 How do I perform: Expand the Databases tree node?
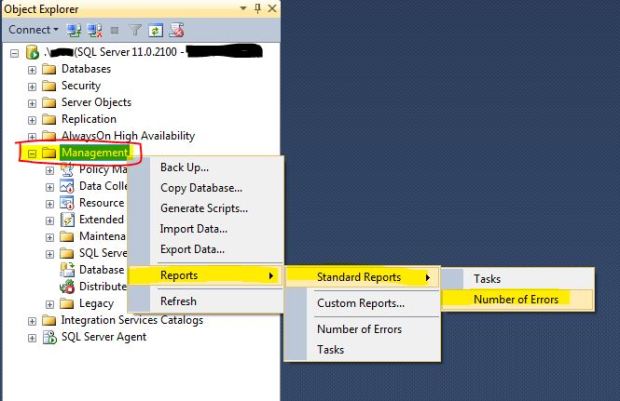33,69
